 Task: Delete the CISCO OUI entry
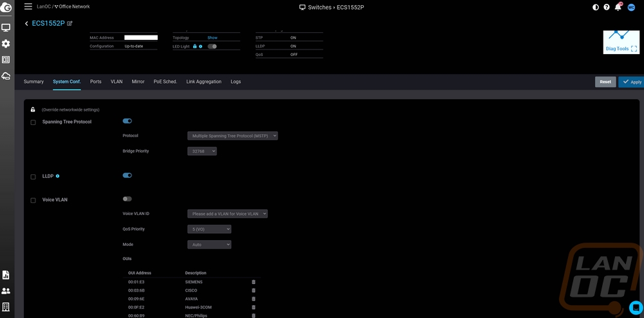[253, 290]
